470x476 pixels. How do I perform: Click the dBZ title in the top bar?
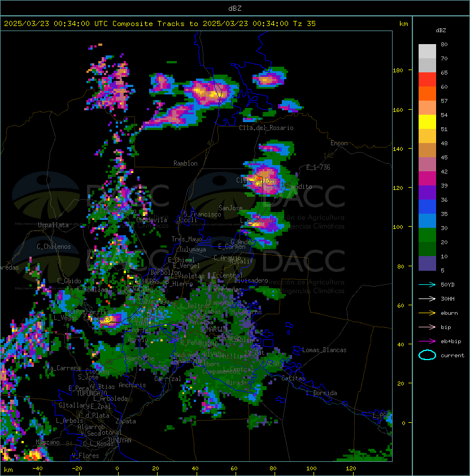coord(235,8)
